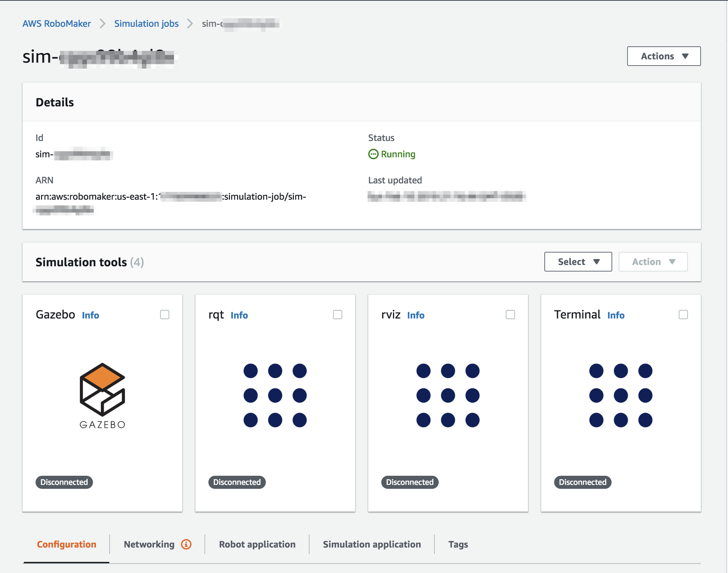
Task: Click the rqt card title
Action: (x=216, y=315)
